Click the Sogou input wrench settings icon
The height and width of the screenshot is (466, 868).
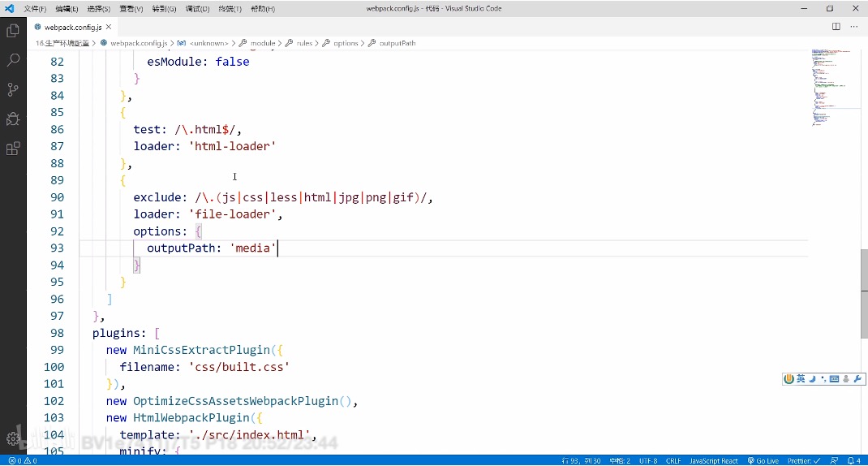coord(857,379)
